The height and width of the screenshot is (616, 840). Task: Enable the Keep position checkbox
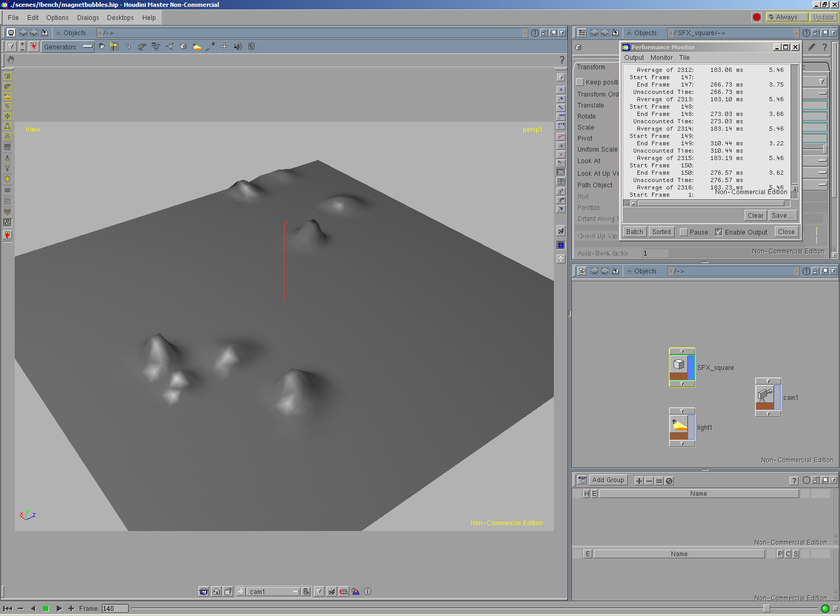click(580, 82)
